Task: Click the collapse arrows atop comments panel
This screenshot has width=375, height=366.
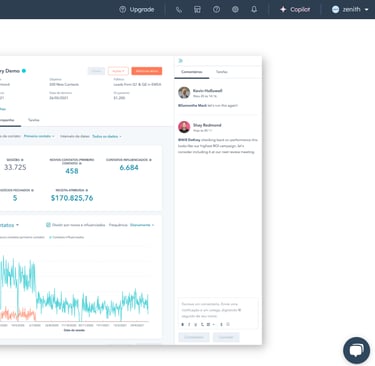Action: point(180,61)
